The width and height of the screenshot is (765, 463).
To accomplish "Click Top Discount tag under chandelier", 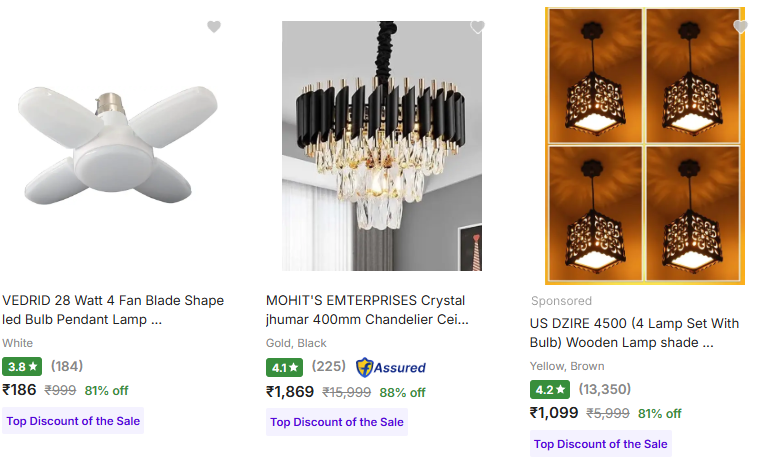I will click(x=337, y=422).
